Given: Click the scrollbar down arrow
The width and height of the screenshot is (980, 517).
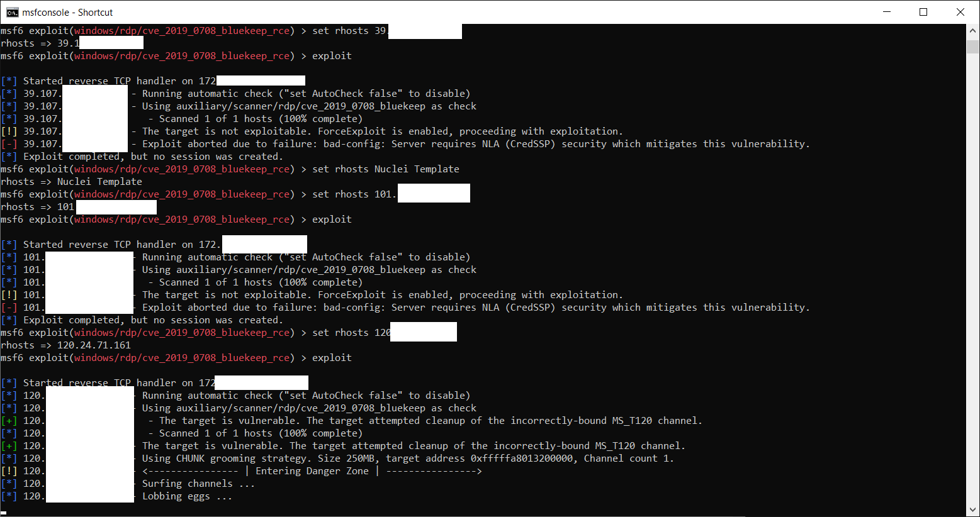Looking at the screenshot, I should coord(973,510).
